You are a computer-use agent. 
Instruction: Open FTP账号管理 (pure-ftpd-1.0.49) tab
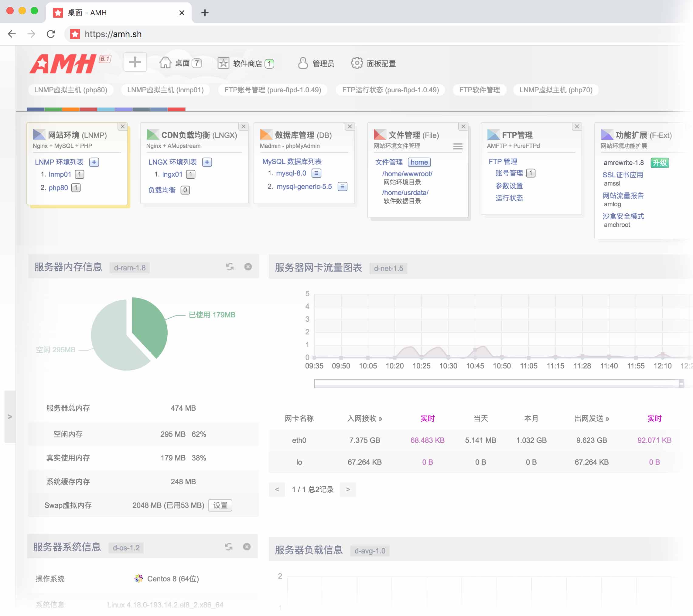click(273, 90)
